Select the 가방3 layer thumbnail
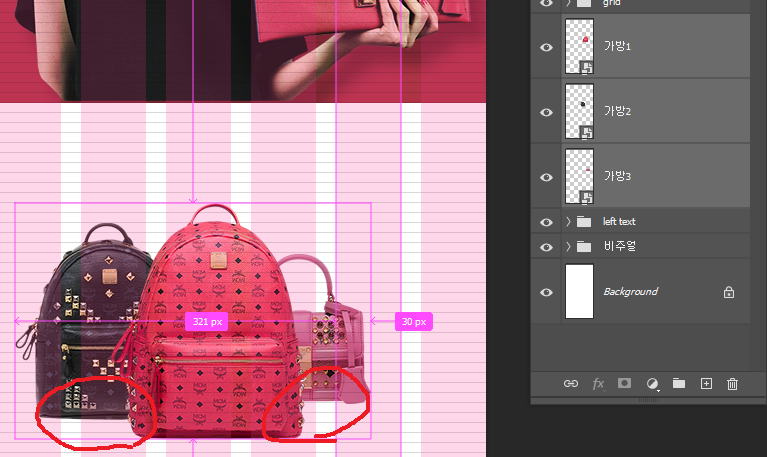The width and height of the screenshot is (767, 457). pos(580,177)
